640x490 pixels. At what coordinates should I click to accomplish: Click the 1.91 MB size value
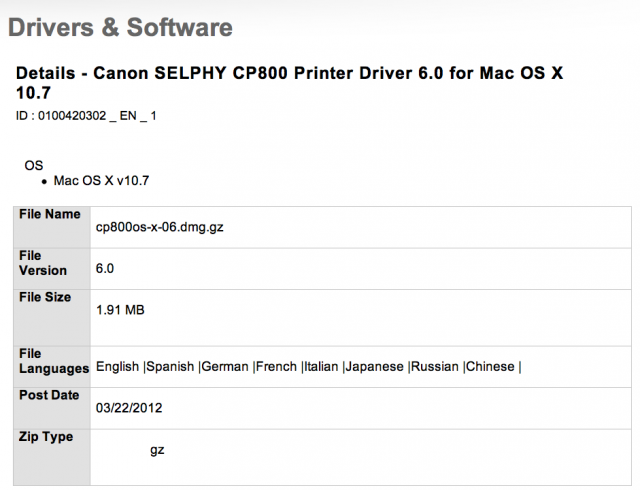[120, 311]
